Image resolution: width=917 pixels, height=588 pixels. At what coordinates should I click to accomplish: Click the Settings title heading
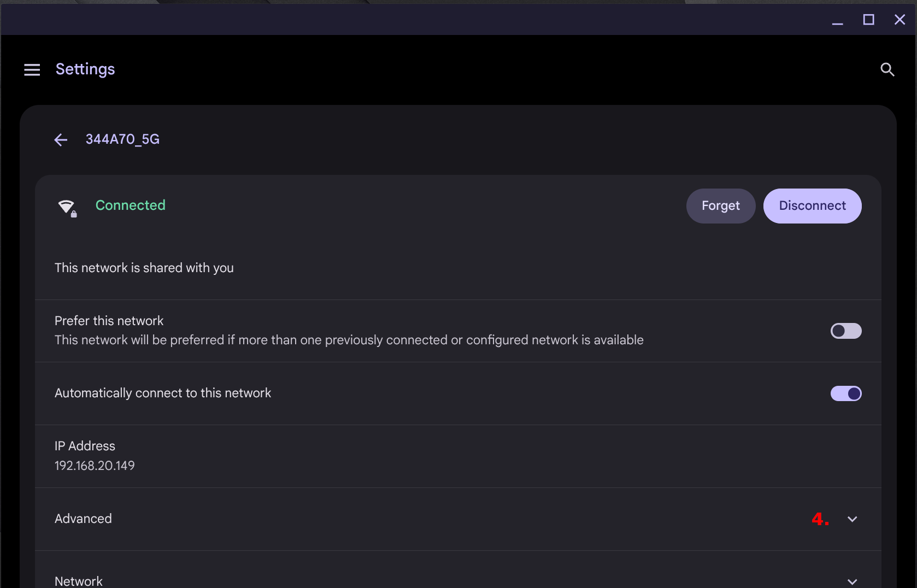point(85,69)
